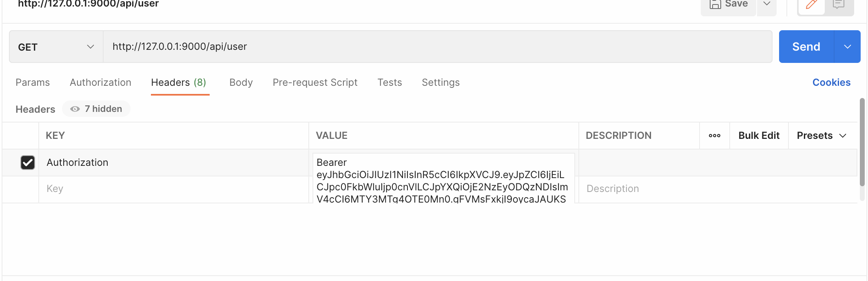This screenshot has width=868, height=281.
Task: Switch to the Authorization tab
Action: [x=100, y=82]
